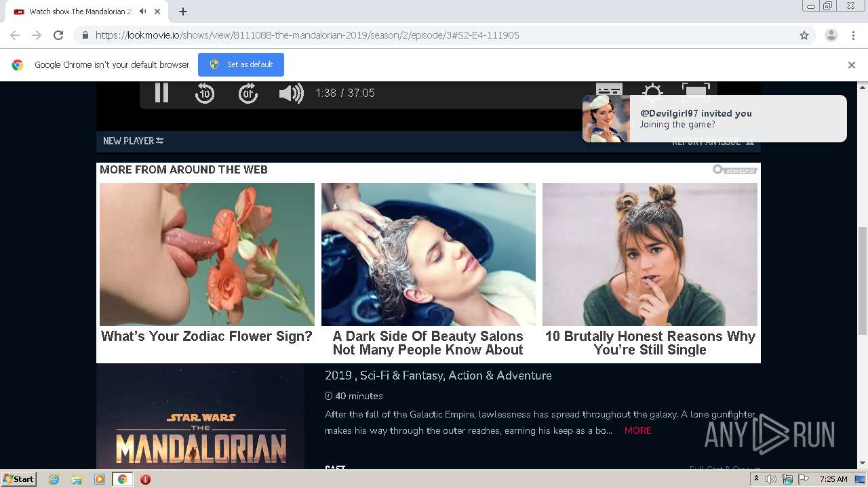
Task: Open a new browser tab
Action: pyautogui.click(x=183, y=12)
